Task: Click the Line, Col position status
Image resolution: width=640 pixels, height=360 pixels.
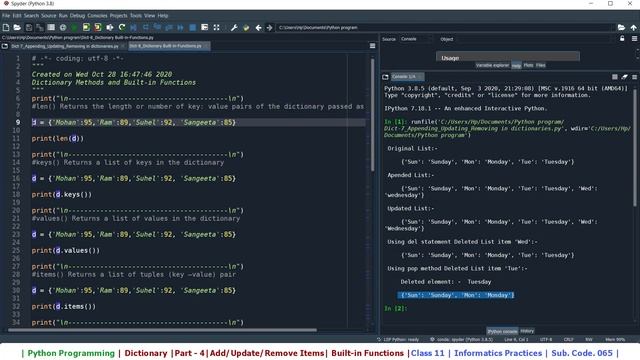Action: [x=516, y=339]
